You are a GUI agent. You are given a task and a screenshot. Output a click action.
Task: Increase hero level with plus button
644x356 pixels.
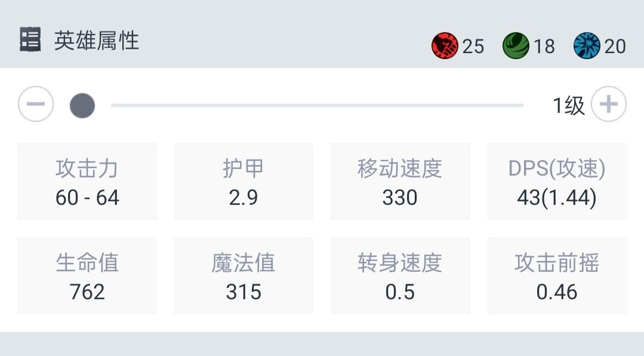pos(608,105)
